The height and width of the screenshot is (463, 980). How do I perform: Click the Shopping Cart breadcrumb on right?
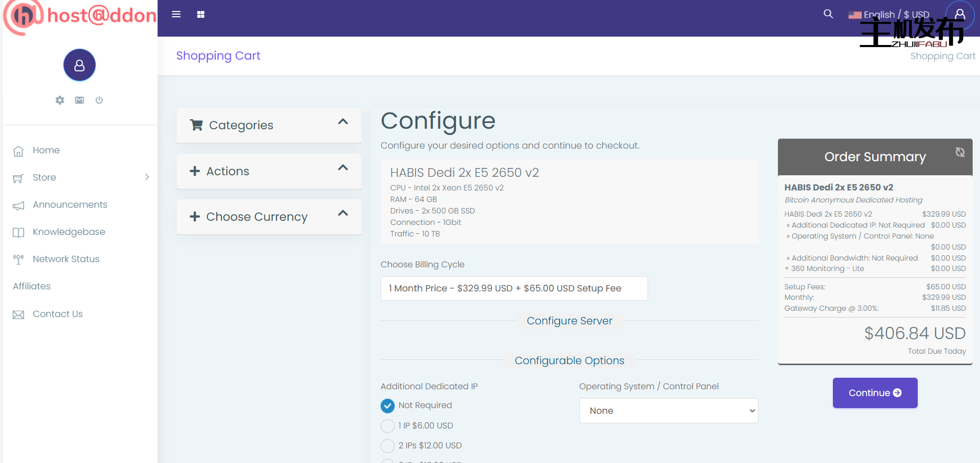[943, 56]
